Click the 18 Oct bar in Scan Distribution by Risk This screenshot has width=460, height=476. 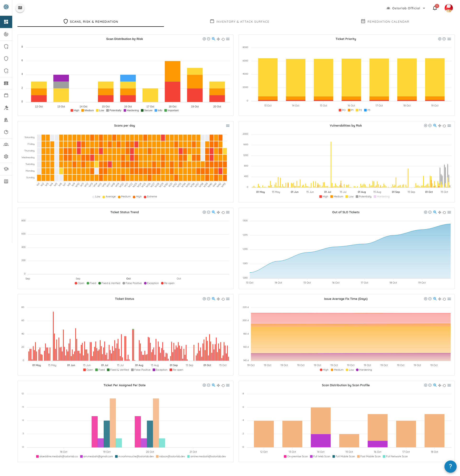(172, 81)
